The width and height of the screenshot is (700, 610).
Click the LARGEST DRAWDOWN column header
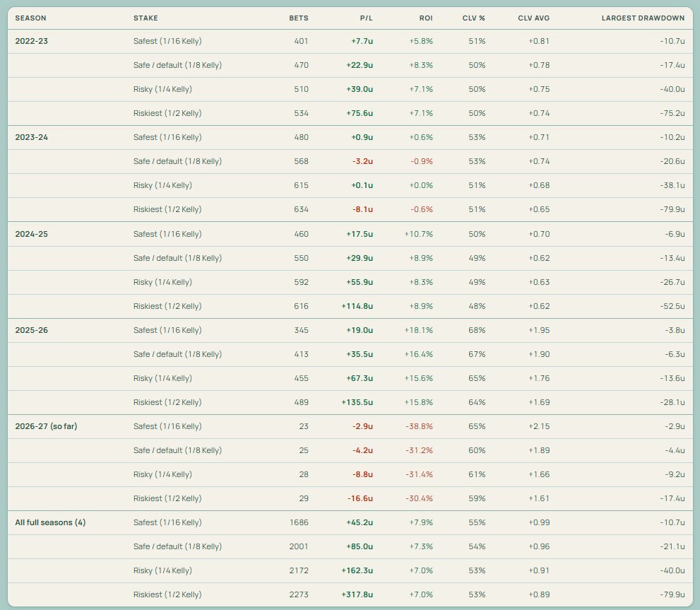point(643,18)
